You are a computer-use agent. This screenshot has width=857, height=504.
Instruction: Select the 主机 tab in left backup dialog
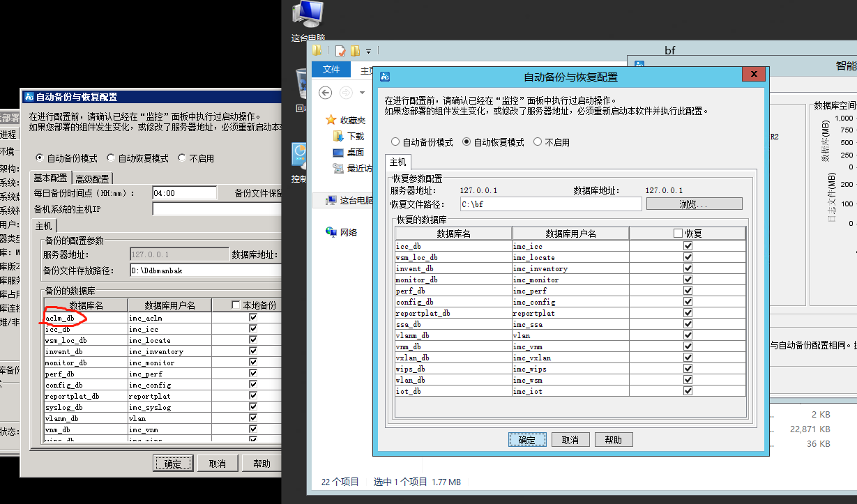(43, 226)
